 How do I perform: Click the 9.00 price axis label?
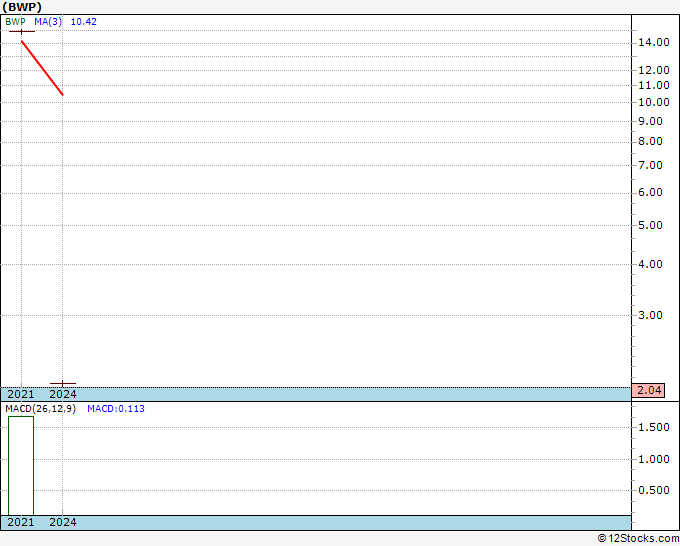(650, 121)
